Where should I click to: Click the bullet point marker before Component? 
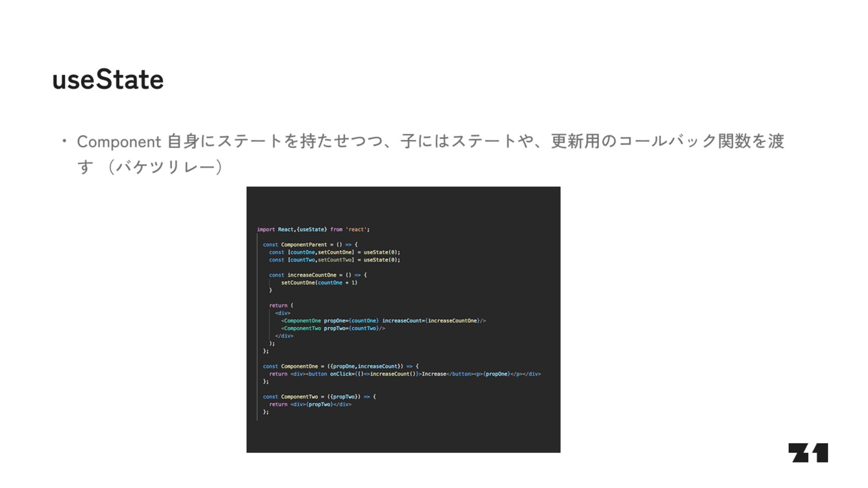[x=65, y=141]
